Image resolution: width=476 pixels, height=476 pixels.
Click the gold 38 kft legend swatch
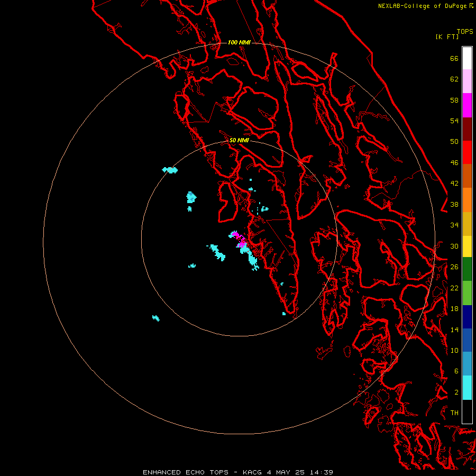pos(467,224)
